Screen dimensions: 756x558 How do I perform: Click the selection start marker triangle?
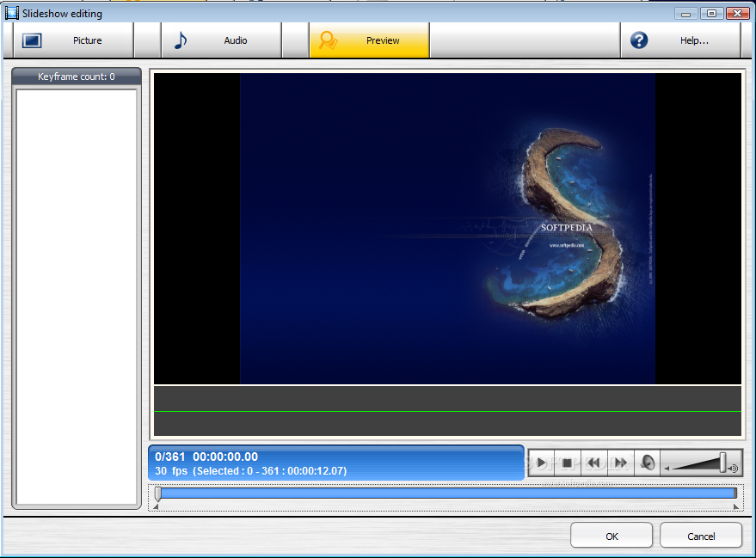coord(156,507)
